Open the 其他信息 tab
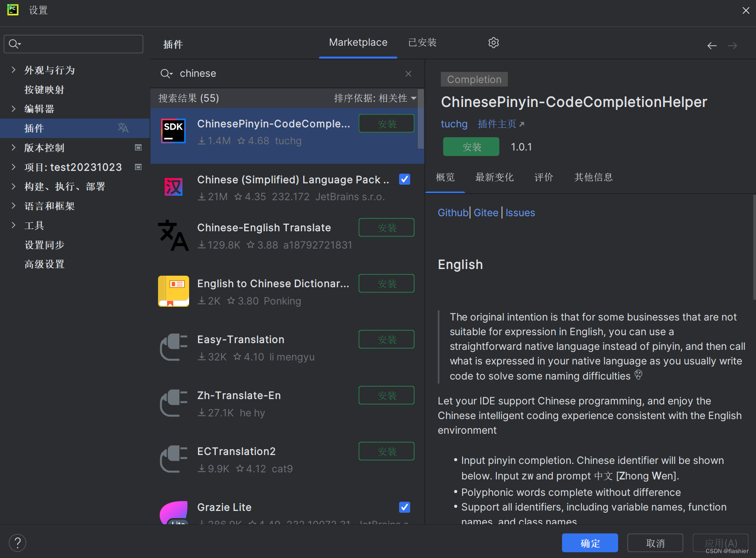The height and width of the screenshot is (558, 756). (594, 178)
